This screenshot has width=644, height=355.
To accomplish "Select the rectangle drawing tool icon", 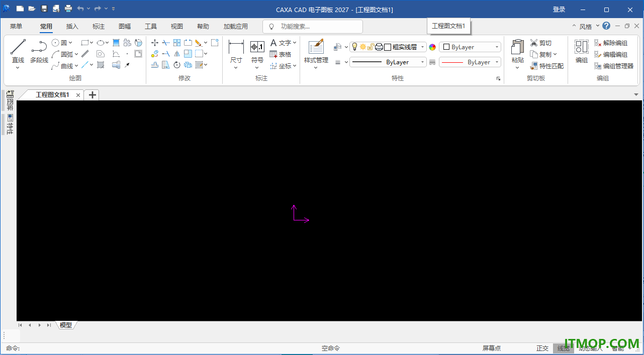I will tap(85, 43).
